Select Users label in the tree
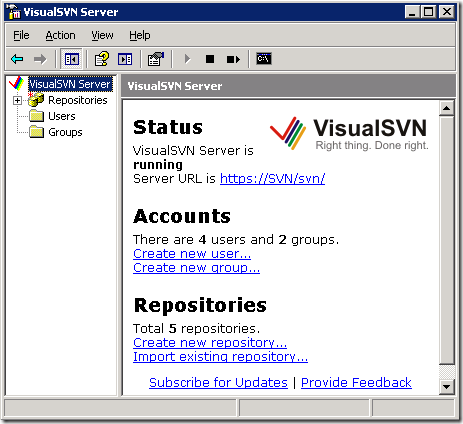The height and width of the screenshot is (424, 463). [x=62, y=116]
